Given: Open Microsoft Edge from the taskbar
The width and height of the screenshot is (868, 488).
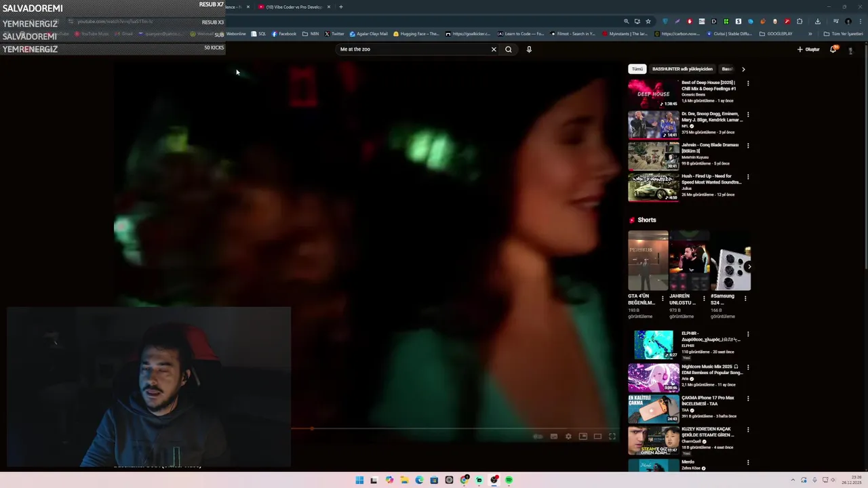Looking at the screenshot, I should tap(419, 480).
